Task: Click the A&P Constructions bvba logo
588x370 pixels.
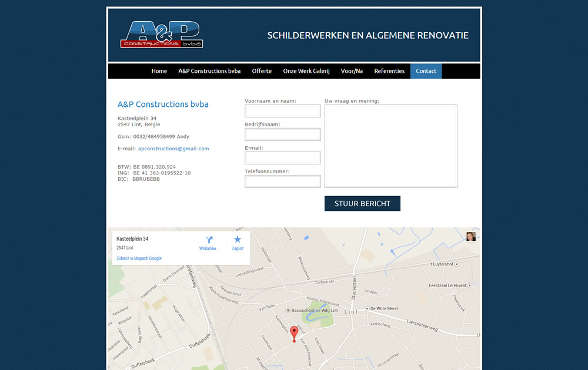Action: point(162,35)
